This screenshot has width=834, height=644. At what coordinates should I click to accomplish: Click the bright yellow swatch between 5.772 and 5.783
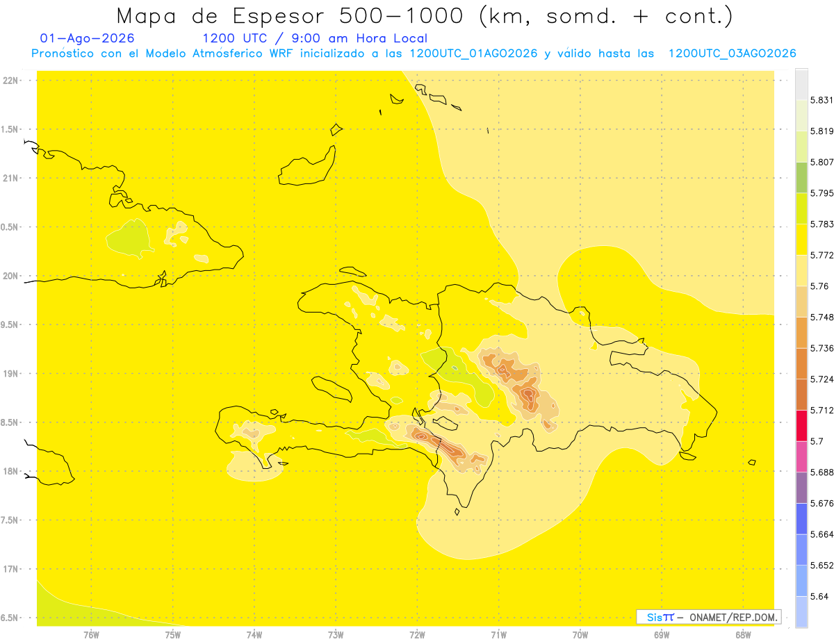tap(801, 239)
